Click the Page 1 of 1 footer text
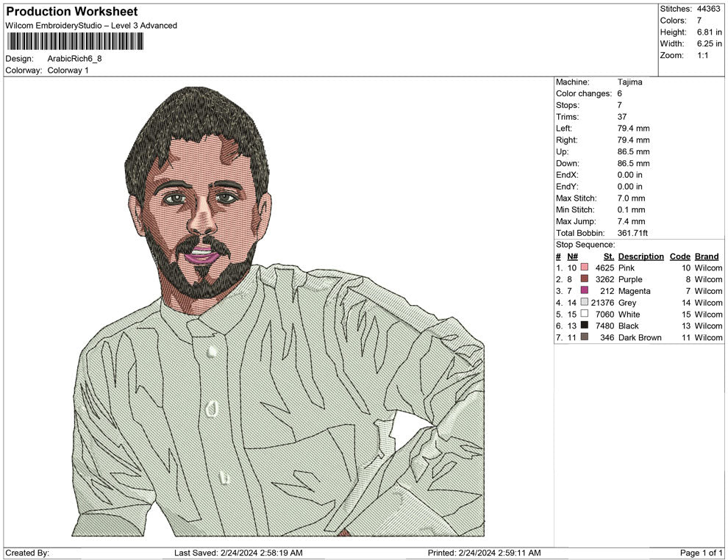The height and width of the screenshot is (560, 728). click(702, 553)
